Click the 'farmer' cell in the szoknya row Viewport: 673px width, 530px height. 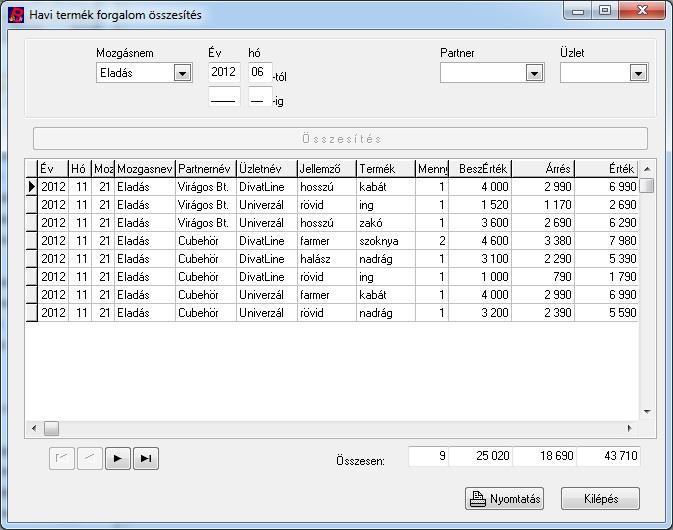pyautogui.click(x=327, y=241)
